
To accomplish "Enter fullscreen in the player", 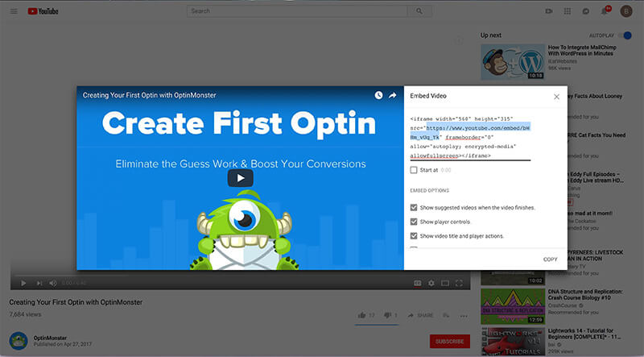I will pyautogui.click(x=459, y=283).
